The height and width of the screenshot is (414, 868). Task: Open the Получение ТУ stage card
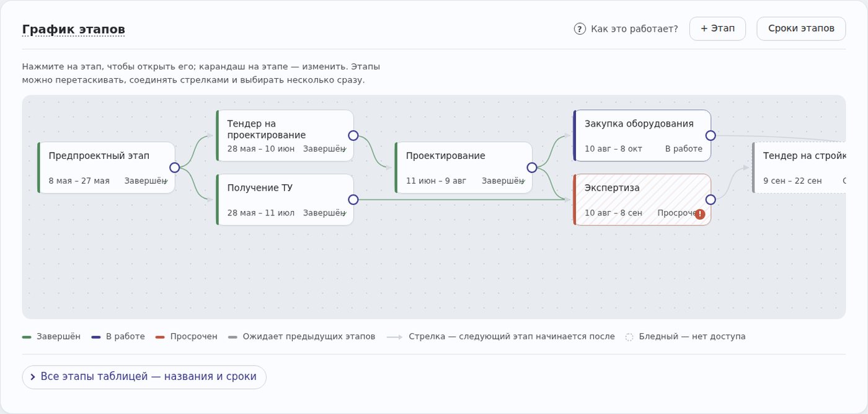[x=285, y=200]
